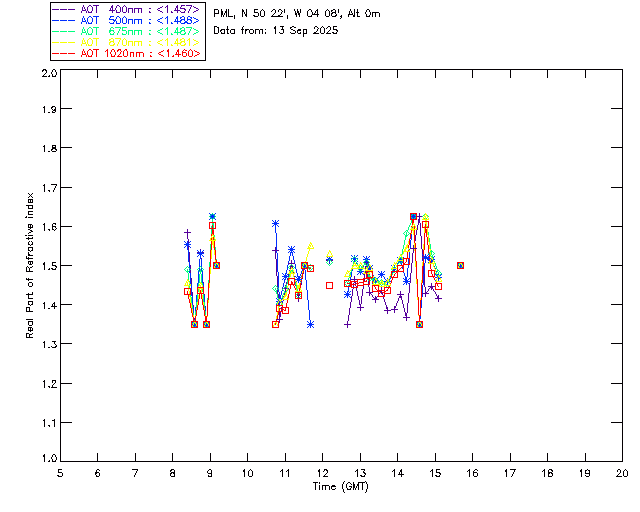Click the x-axis tick label 7
640x512 pixels.
click(x=135, y=473)
